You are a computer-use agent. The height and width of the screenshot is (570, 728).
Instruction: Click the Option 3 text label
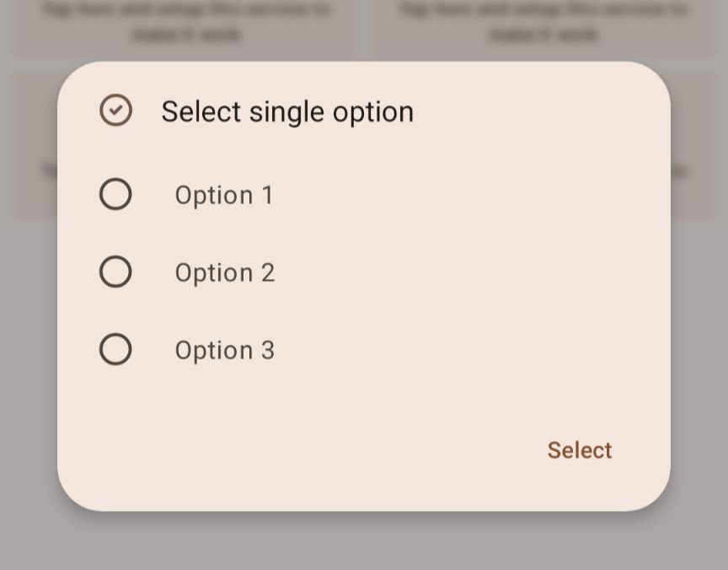224,349
